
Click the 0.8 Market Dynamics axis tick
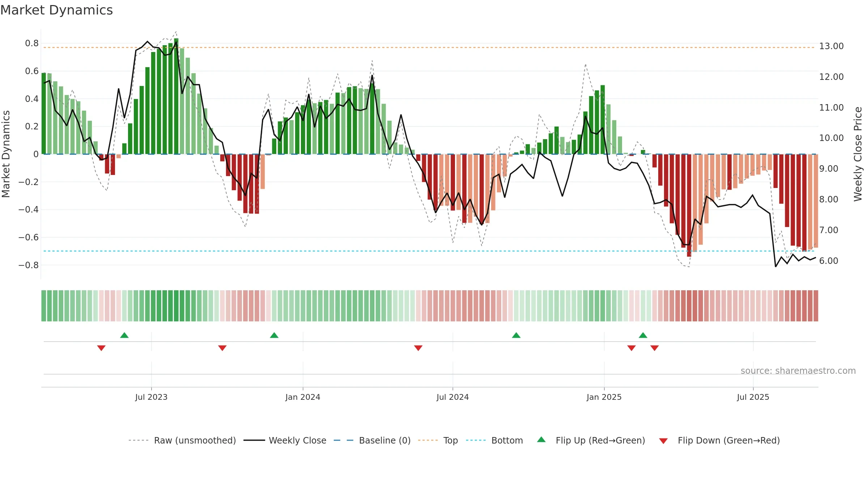click(32, 43)
